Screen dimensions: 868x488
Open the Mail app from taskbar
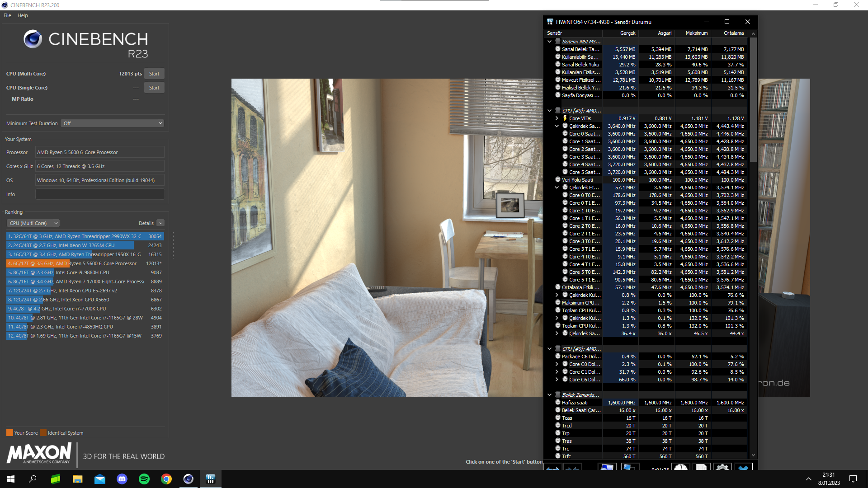click(100, 479)
